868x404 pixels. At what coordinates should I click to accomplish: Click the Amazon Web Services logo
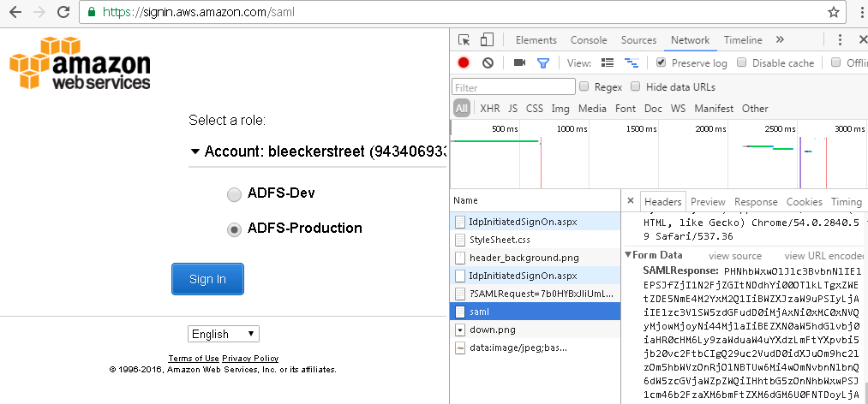[x=80, y=62]
